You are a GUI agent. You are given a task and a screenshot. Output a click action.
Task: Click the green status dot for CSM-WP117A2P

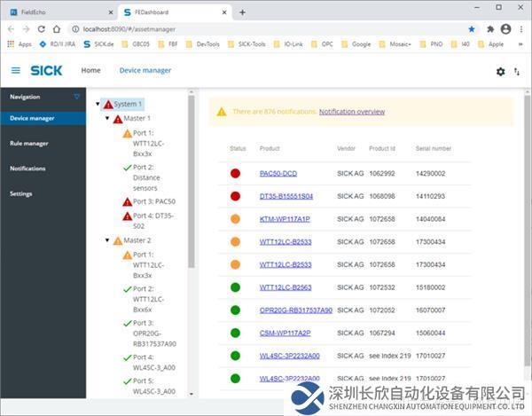tap(235, 333)
